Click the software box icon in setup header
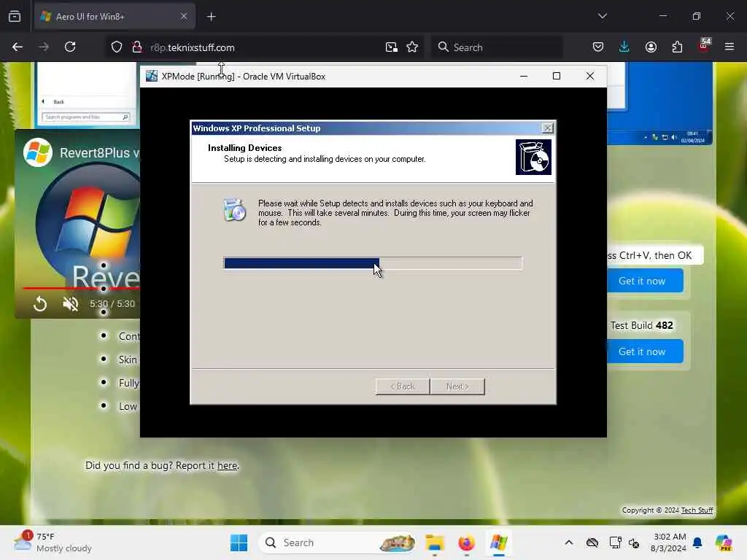 (x=533, y=157)
